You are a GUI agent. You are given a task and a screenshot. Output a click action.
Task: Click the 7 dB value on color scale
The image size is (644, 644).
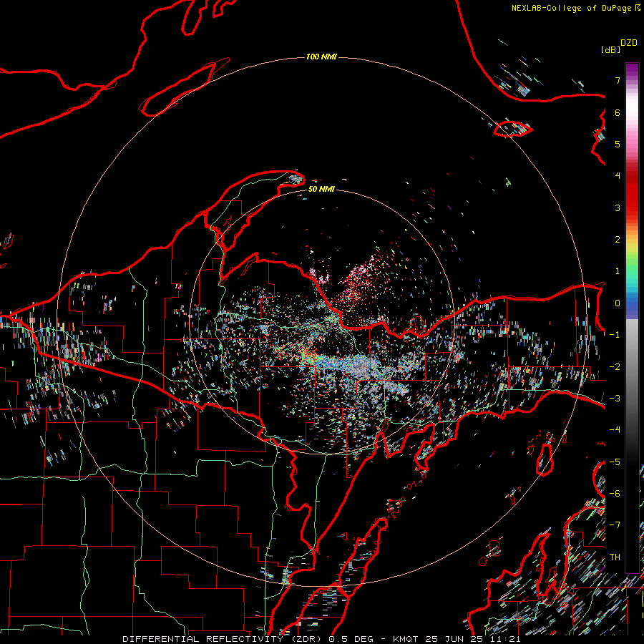(618, 80)
